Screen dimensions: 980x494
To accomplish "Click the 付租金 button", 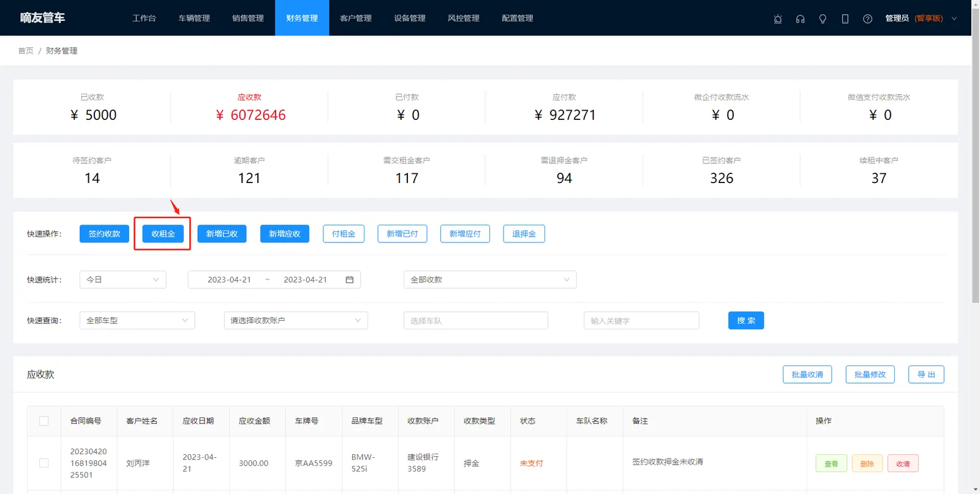I will tap(344, 234).
